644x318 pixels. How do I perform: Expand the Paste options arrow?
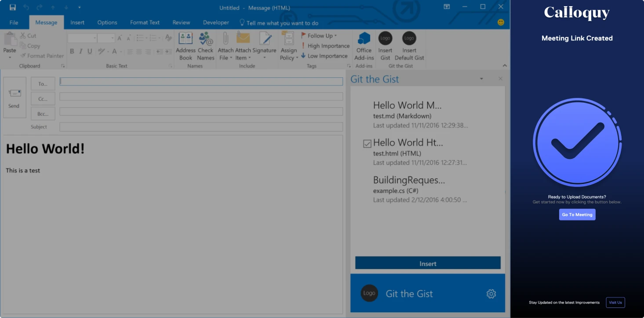click(10, 57)
